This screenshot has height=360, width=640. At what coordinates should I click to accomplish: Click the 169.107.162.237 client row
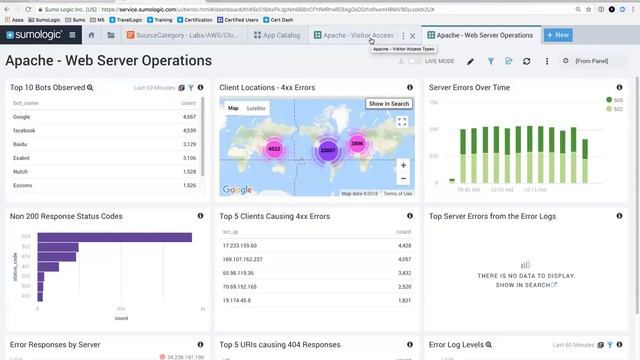pyautogui.click(x=317, y=259)
